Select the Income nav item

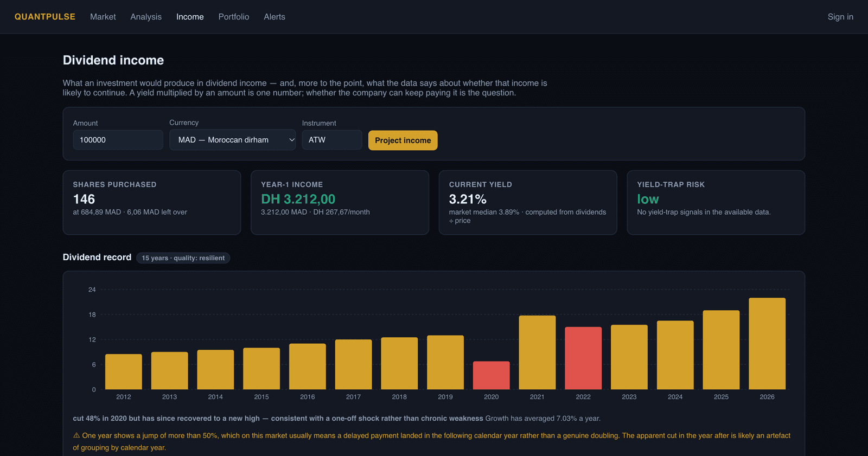tap(190, 17)
